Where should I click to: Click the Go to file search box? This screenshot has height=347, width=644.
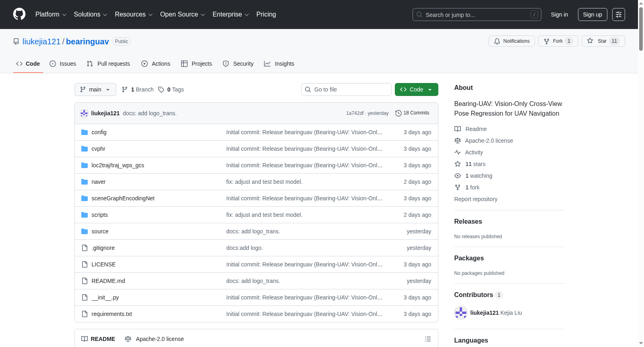tap(346, 89)
